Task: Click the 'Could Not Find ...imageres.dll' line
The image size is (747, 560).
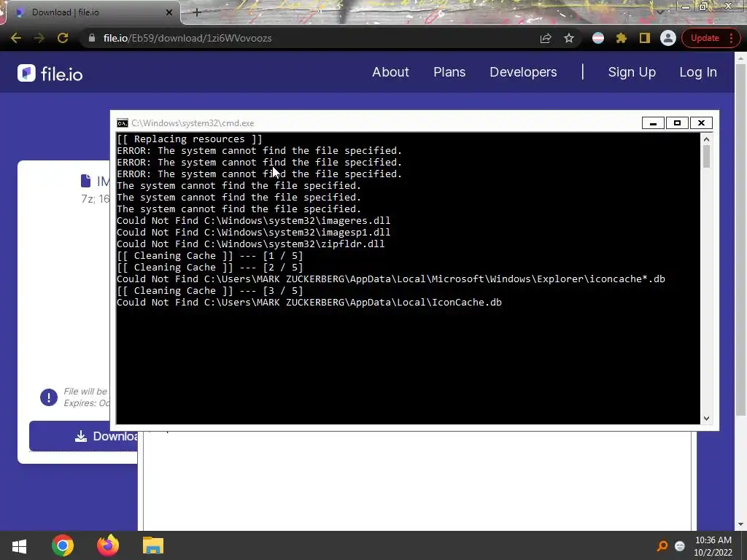Action: (253, 220)
